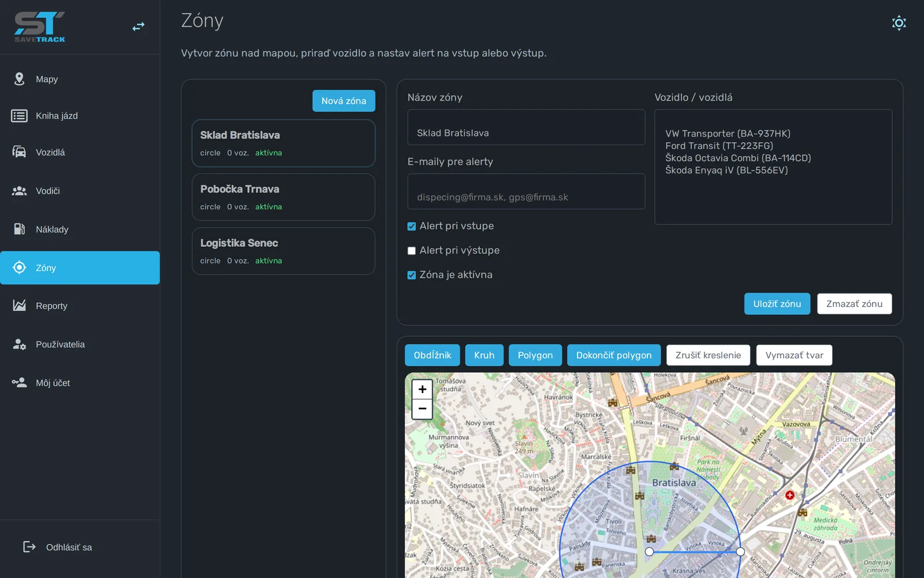Save zone with Uložiť zónu
The image size is (924, 578).
click(x=777, y=304)
